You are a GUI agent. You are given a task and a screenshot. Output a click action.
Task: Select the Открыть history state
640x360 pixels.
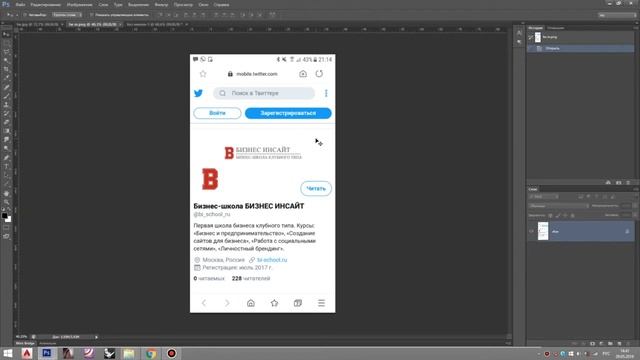click(x=581, y=48)
